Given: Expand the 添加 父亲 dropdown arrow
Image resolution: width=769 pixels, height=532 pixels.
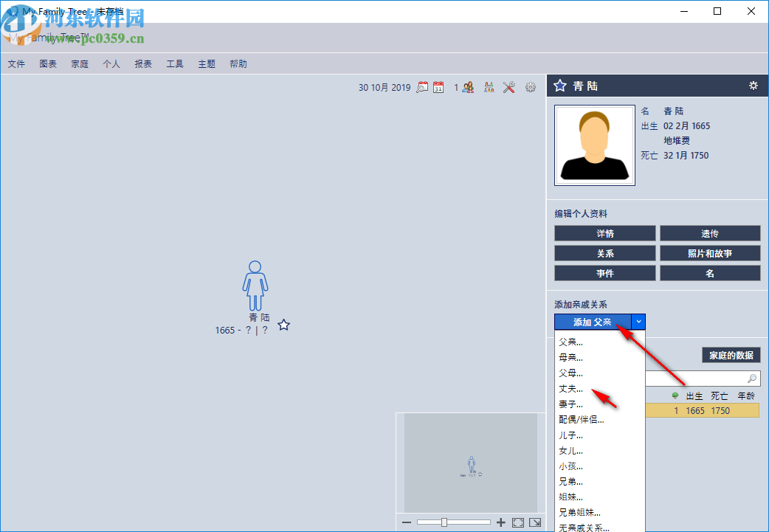Looking at the screenshot, I should tap(638, 322).
